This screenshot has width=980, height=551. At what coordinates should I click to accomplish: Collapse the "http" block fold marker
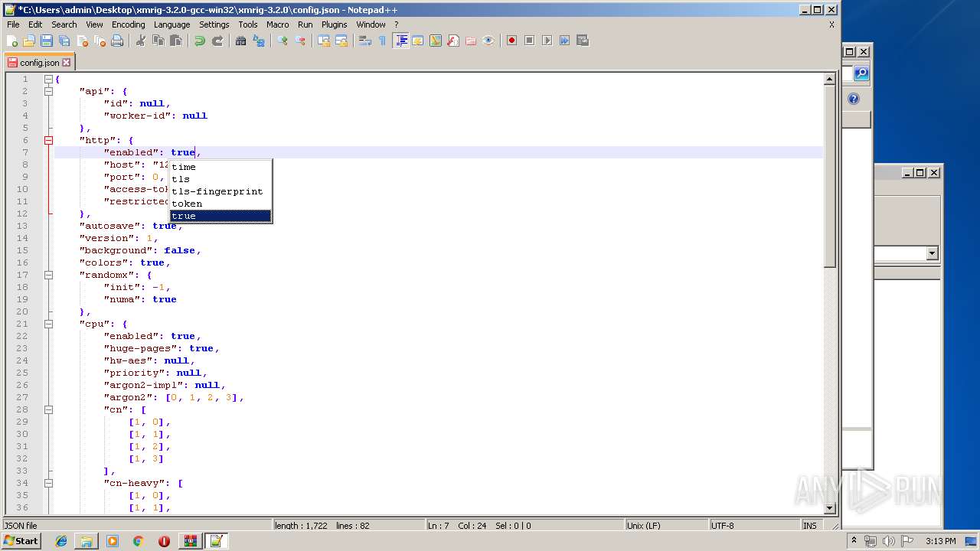(x=48, y=140)
